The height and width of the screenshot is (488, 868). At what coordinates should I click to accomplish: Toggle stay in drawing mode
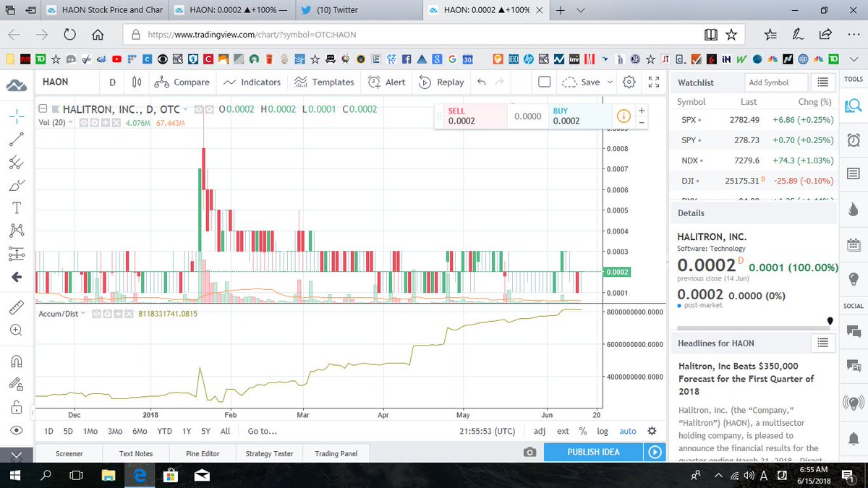17,384
